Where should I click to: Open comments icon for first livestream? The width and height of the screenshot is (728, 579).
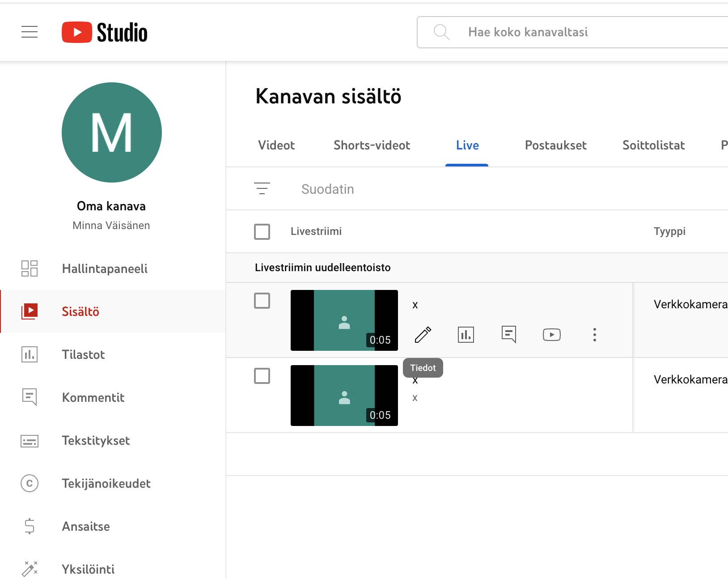(508, 335)
